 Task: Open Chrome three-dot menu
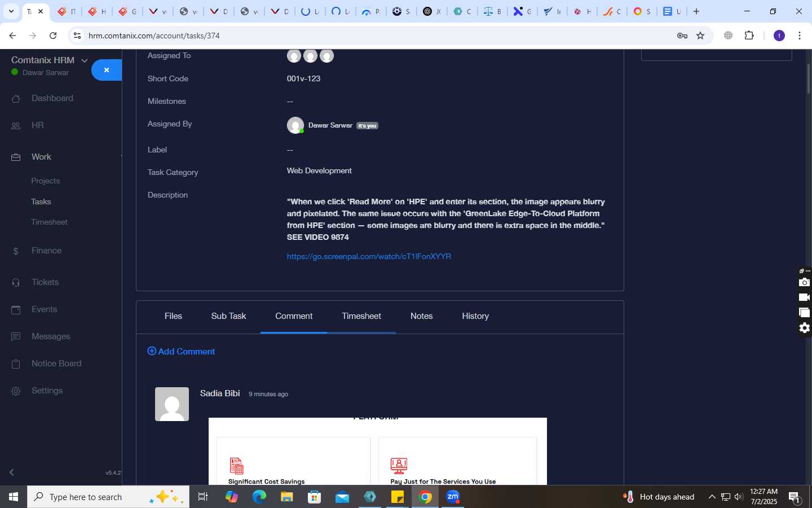pyautogui.click(x=800, y=36)
